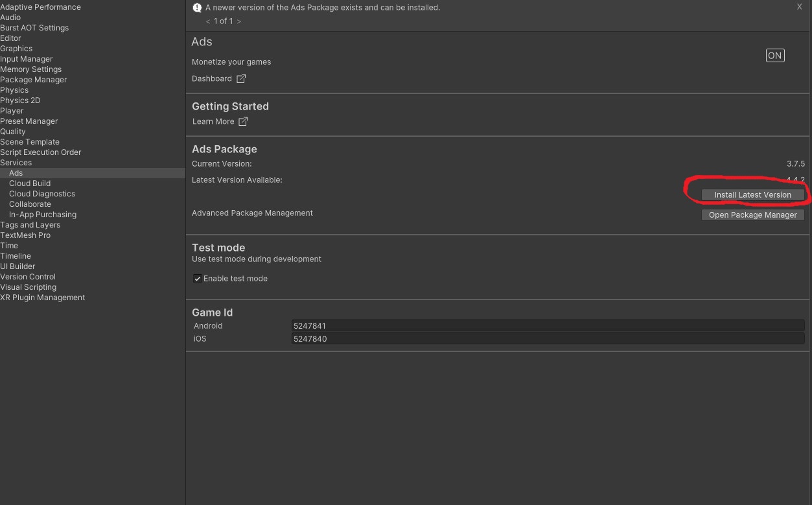This screenshot has height=505, width=812.
Task: Click the current version value 3.7.5
Action: pyautogui.click(x=796, y=164)
